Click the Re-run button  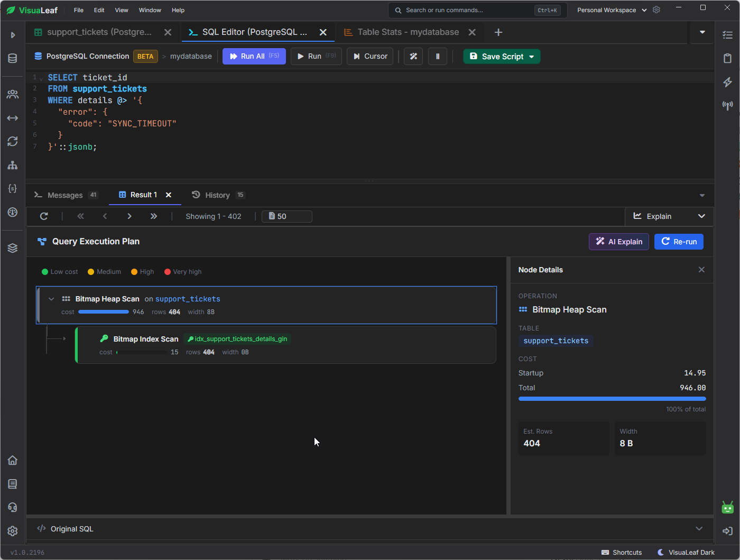click(679, 242)
